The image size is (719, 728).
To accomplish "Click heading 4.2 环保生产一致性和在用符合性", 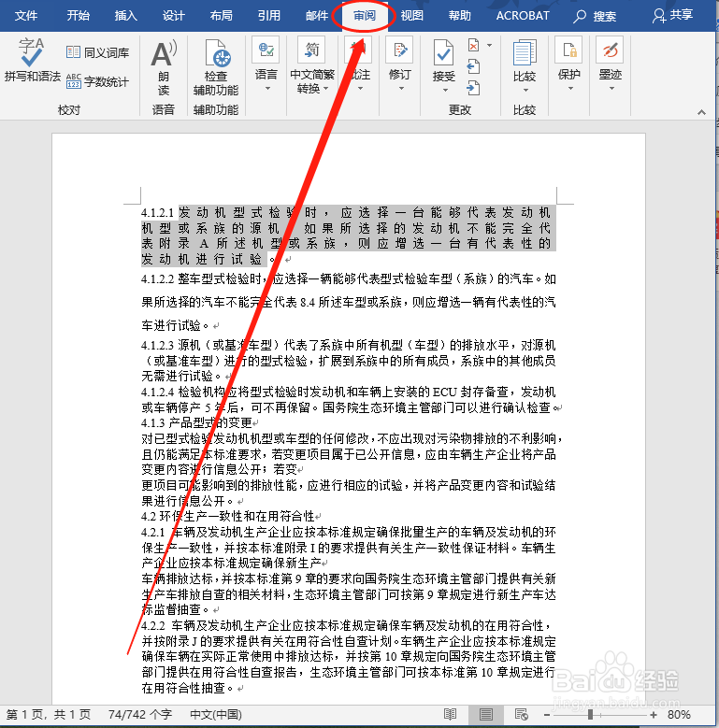I will coord(228,516).
